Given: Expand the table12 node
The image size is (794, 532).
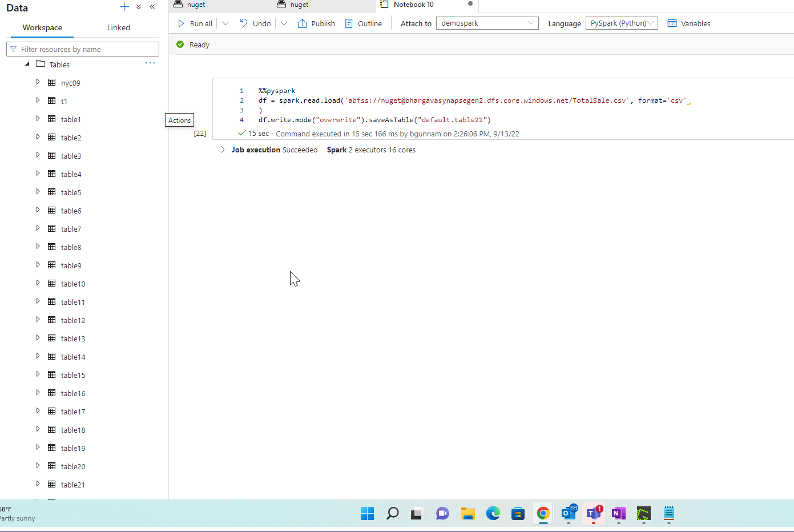Looking at the screenshot, I should pos(38,320).
